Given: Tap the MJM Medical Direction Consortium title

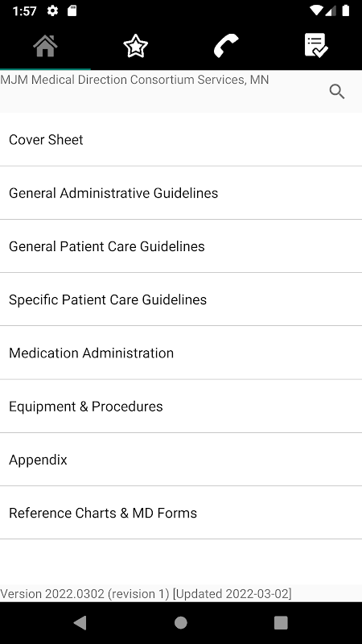Looking at the screenshot, I should 134,80.
